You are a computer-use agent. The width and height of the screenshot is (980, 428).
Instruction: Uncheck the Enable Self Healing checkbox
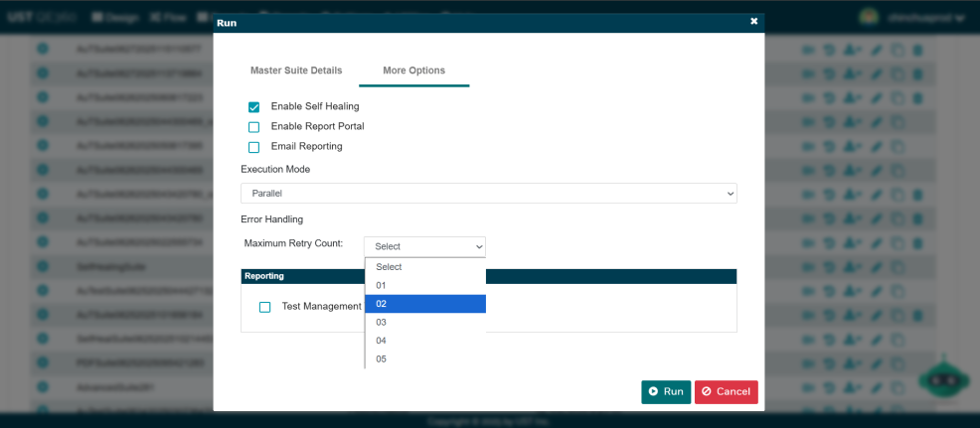[253, 107]
